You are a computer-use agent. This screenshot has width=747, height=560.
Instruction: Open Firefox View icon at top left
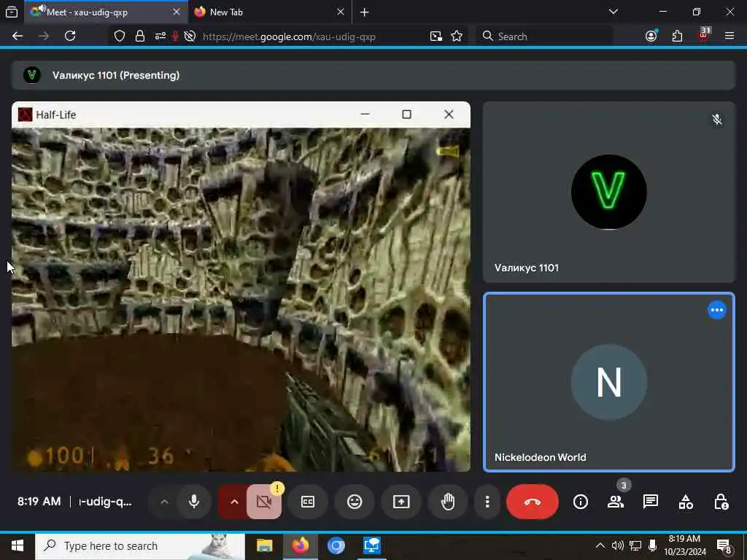coord(12,12)
